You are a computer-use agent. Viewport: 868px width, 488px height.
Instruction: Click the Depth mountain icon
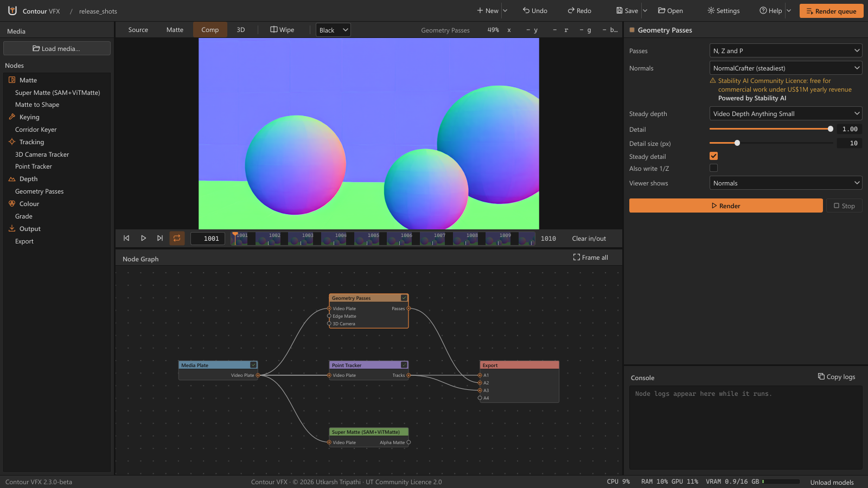12,178
